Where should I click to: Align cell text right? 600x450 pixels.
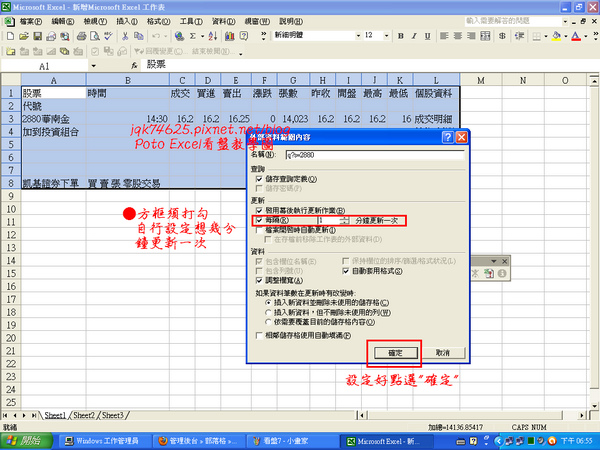[471, 36]
